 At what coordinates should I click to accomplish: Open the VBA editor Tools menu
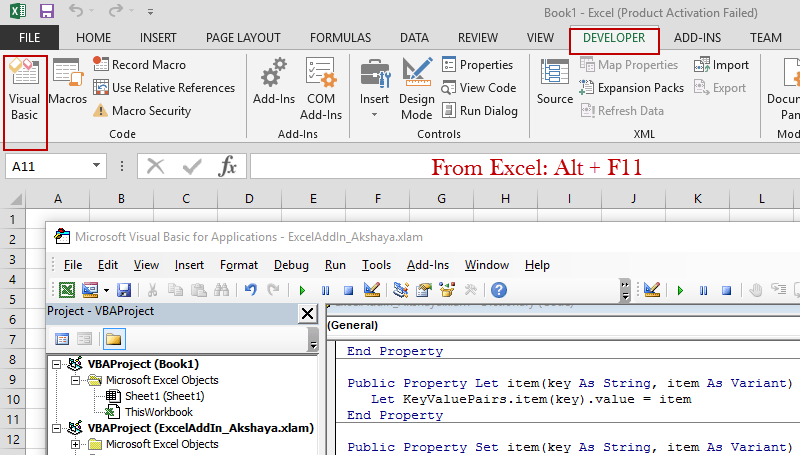[x=377, y=265]
